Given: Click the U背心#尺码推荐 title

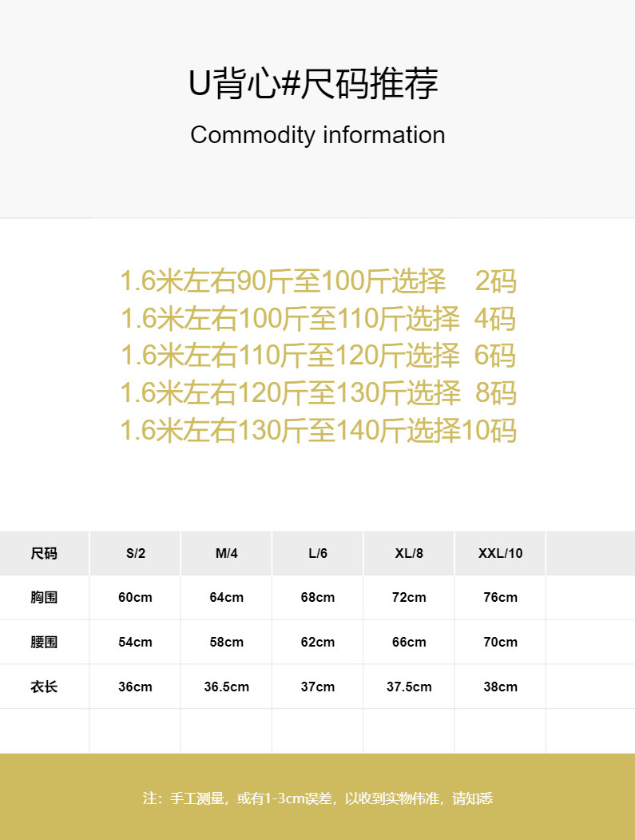Looking at the screenshot, I should pos(314,84).
